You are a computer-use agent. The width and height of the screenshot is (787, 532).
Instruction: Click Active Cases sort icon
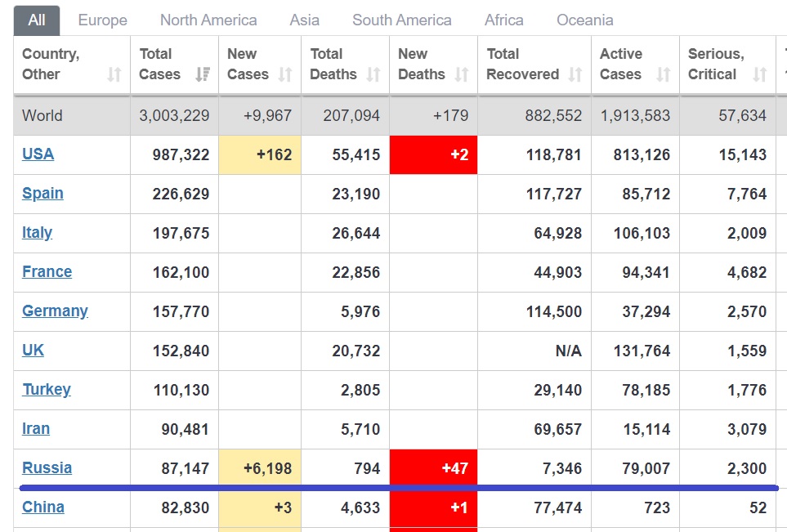click(x=664, y=75)
